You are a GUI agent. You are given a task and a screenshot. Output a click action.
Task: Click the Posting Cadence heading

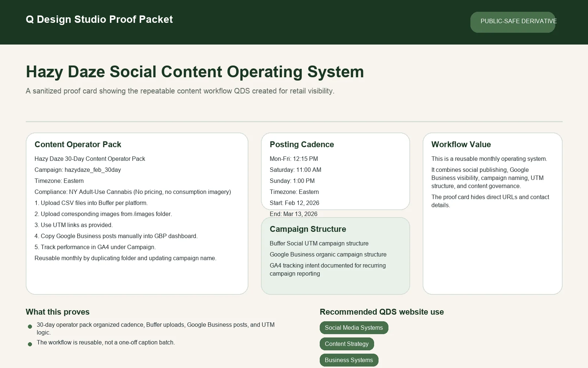tap(302, 144)
